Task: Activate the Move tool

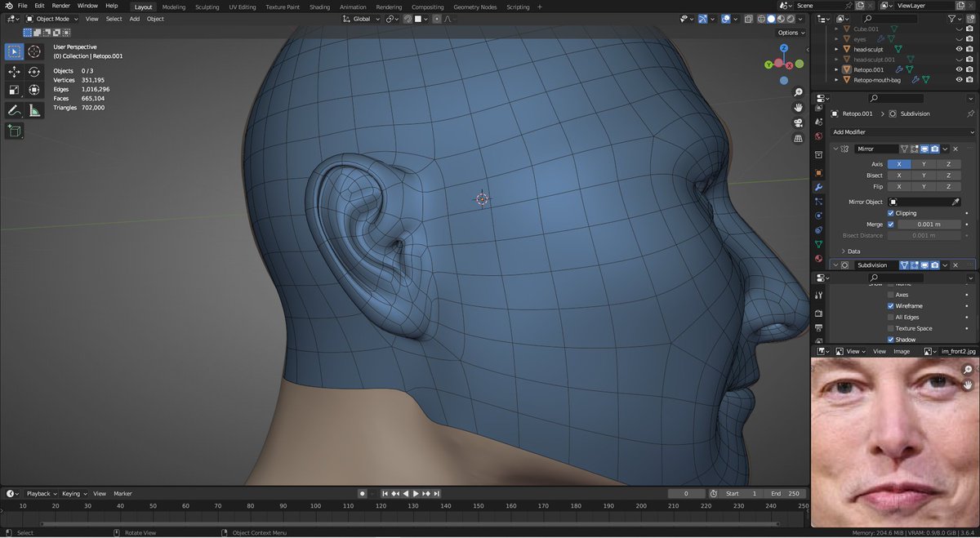Action: [14, 72]
